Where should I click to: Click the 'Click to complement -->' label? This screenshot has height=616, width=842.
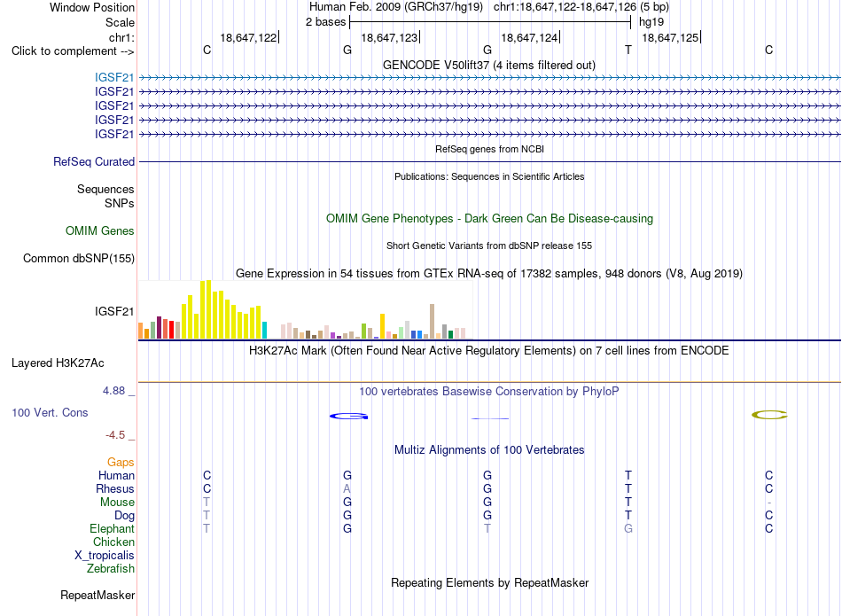pos(73,51)
